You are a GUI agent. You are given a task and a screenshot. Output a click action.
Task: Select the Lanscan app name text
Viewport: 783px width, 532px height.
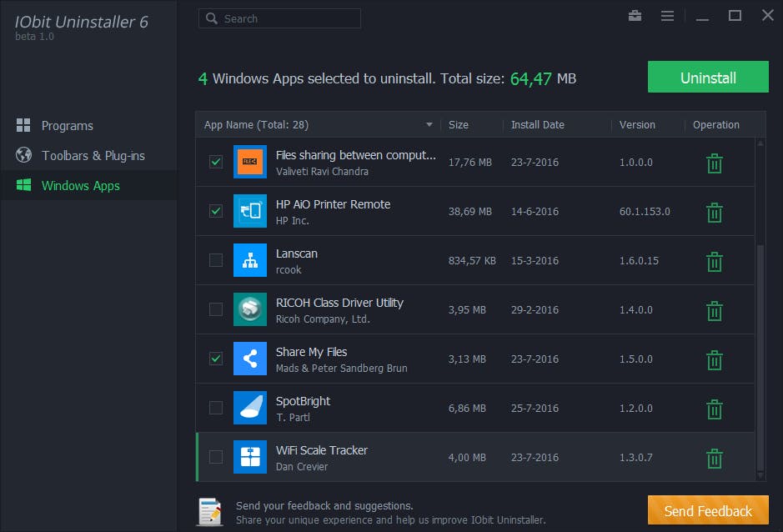(x=297, y=253)
